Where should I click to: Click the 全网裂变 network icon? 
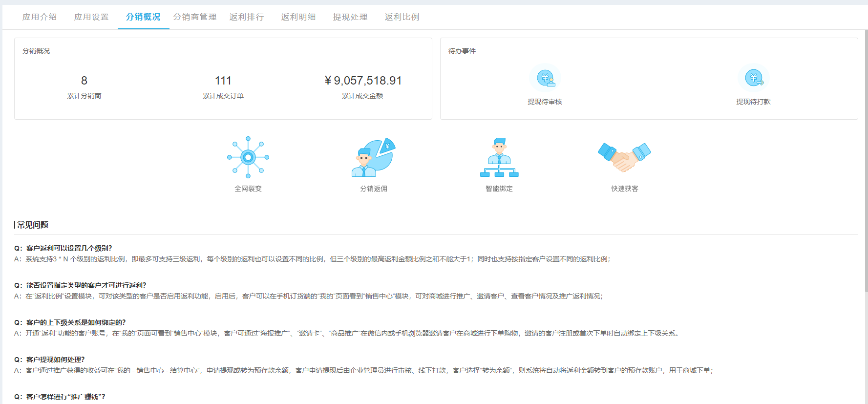pyautogui.click(x=248, y=157)
